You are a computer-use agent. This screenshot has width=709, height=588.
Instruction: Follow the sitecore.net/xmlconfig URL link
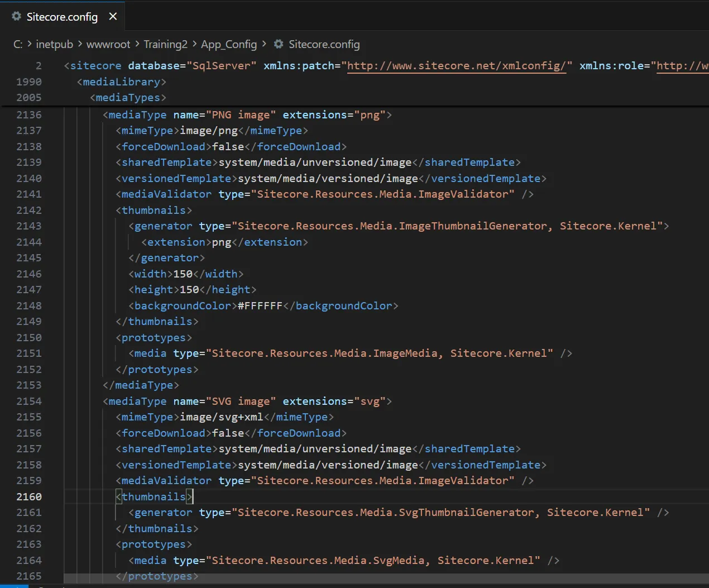click(x=457, y=66)
